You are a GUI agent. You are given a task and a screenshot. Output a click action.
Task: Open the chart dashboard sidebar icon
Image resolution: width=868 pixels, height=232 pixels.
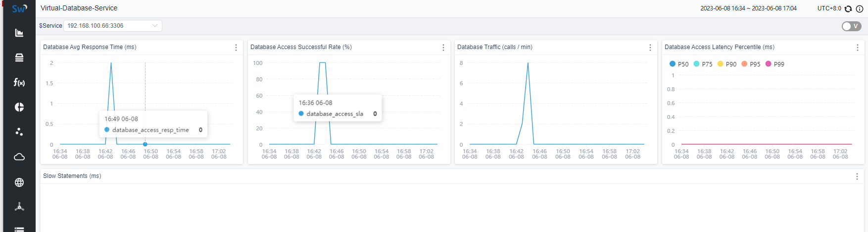point(19,33)
